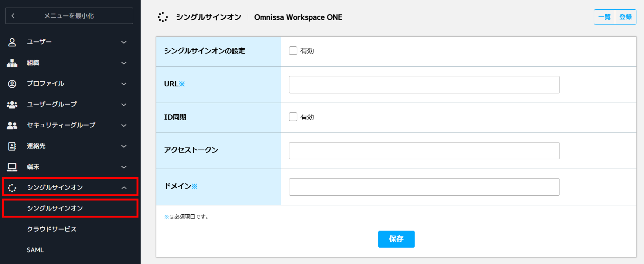
Task: Expand the ユーザーグループ menu chevron
Action: (124, 105)
